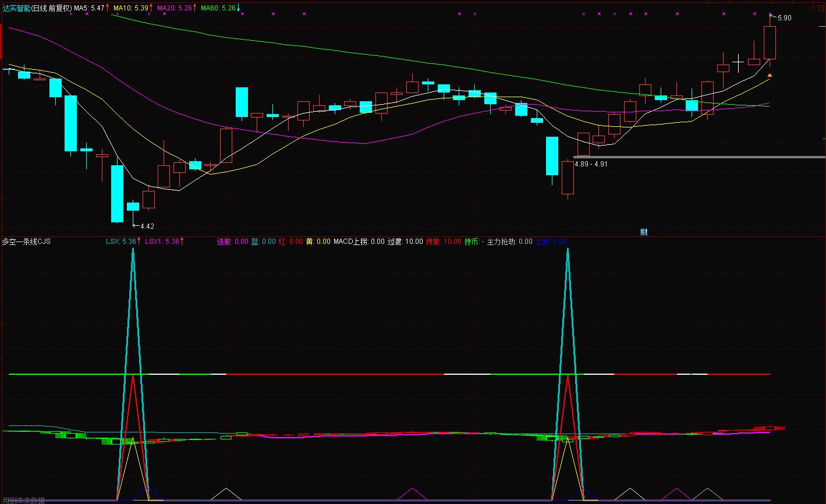Click the (日线.前复权) period label
The image size is (826, 504).
(x=51, y=8)
